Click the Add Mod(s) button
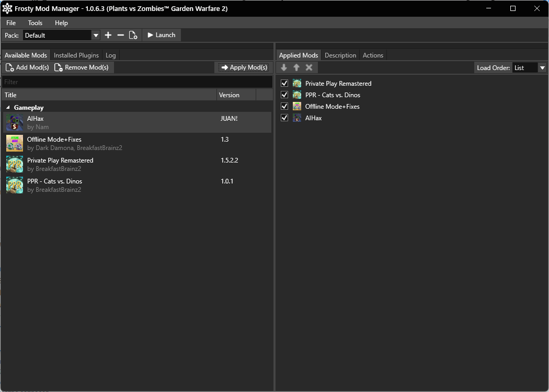The height and width of the screenshot is (392, 549). click(27, 67)
